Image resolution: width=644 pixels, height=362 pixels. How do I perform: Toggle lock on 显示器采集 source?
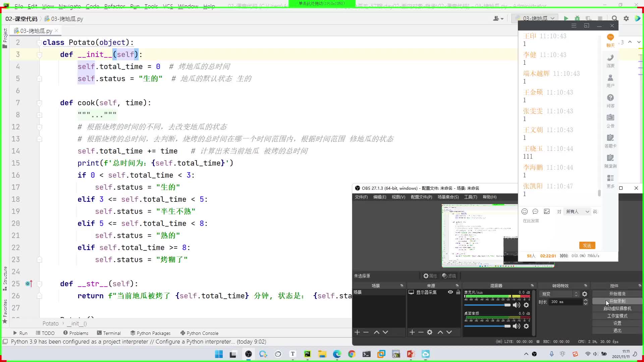(x=458, y=292)
